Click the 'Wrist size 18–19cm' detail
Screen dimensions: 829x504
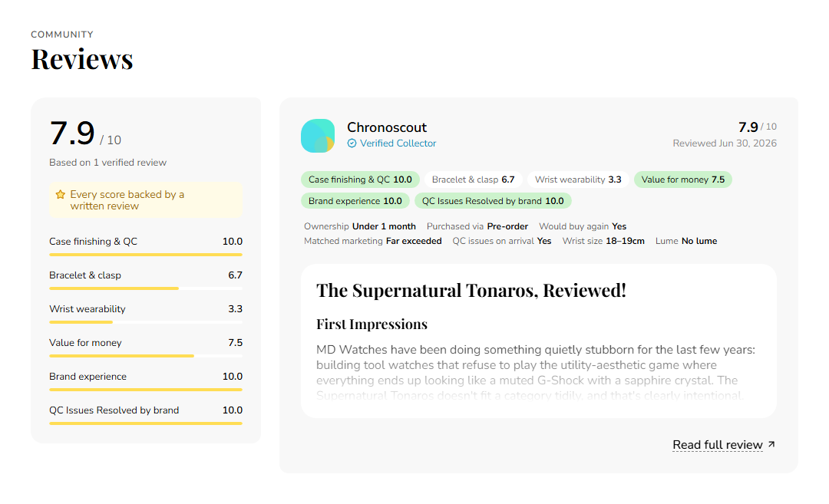point(603,241)
